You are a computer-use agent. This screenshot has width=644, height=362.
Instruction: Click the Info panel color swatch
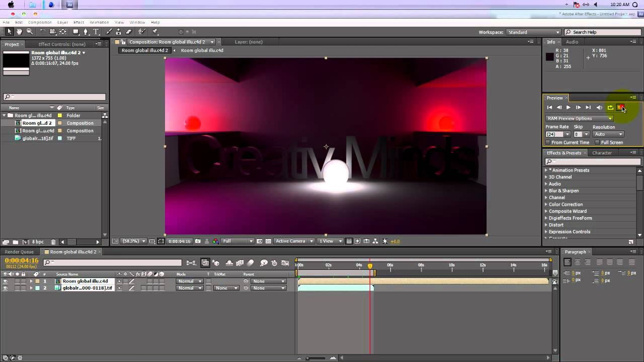pos(550,57)
